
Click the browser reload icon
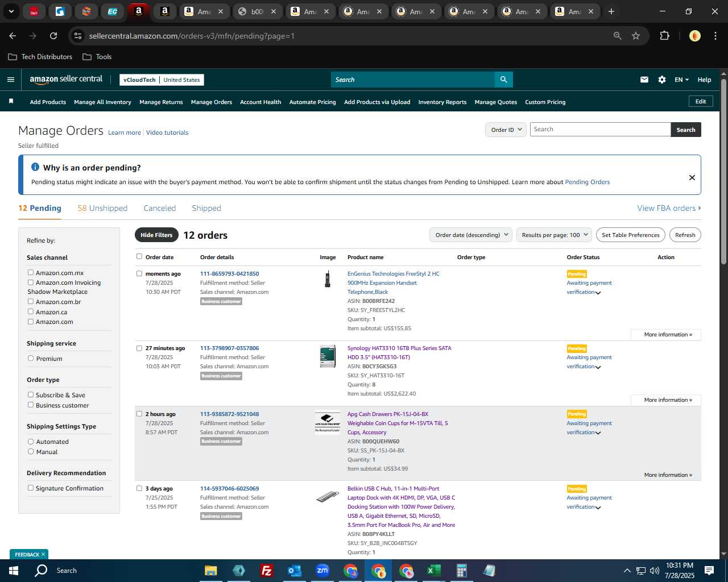pos(53,36)
